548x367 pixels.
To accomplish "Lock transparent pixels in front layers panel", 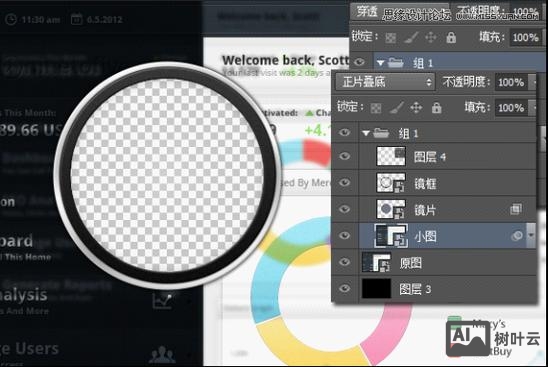I will tap(376, 108).
